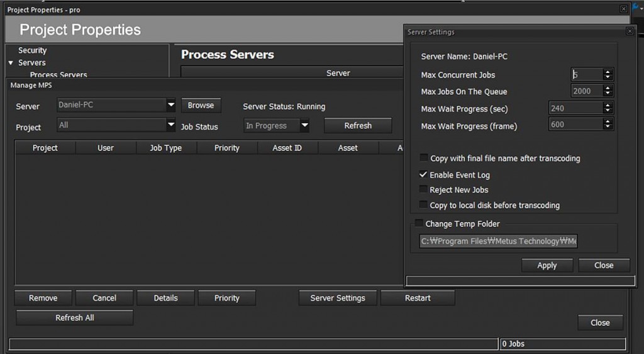Increase Max Wait Progress (sec) value
The width and height of the screenshot is (644, 354).
pos(608,105)
